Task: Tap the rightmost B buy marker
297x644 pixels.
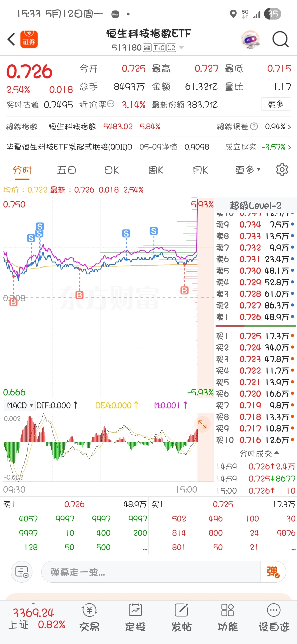Action: pos(185,290)
